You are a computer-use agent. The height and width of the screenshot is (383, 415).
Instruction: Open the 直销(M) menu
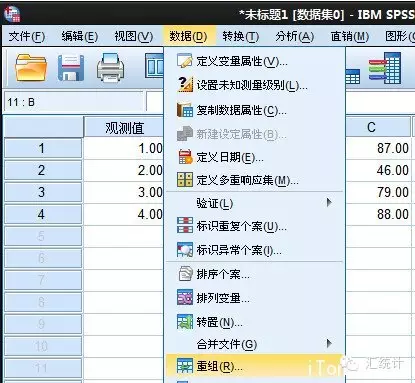[x=350, y=36]
